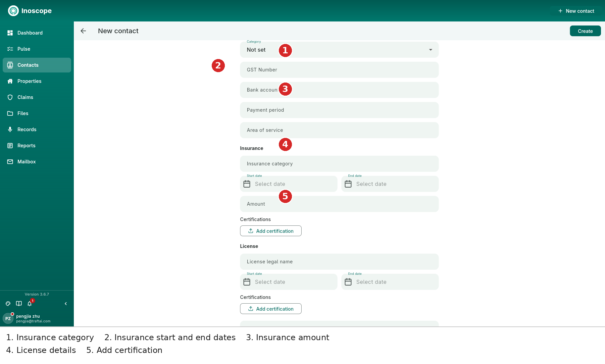Go to the Reports menu item
The width and height of the screenshot is (605, 364).
point(37,146)
